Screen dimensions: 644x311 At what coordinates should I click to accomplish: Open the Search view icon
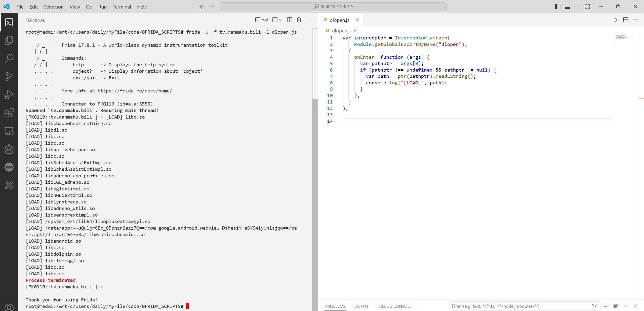[x=9, y=59]
